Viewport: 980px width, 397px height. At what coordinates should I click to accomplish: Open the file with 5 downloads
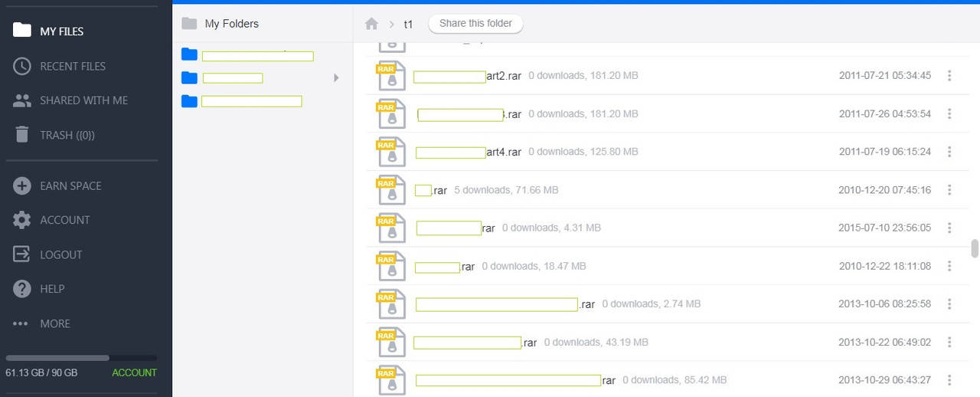coord(431,190)
